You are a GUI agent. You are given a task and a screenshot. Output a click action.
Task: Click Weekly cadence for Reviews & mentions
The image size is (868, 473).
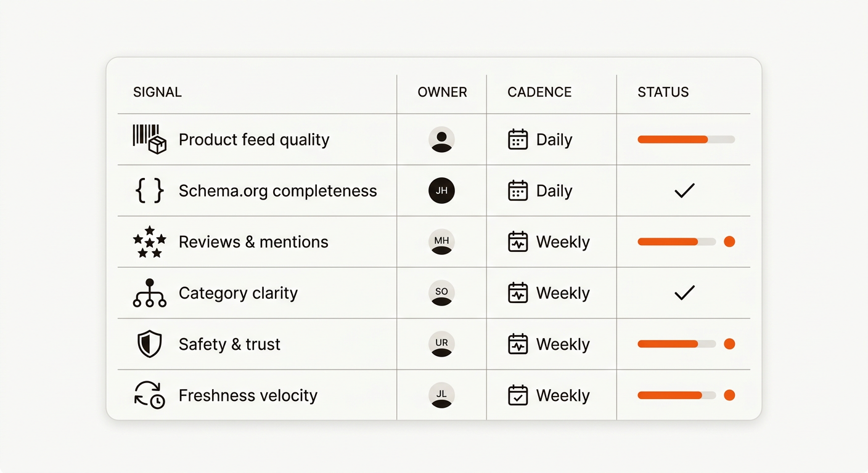(x=563, y=242)
